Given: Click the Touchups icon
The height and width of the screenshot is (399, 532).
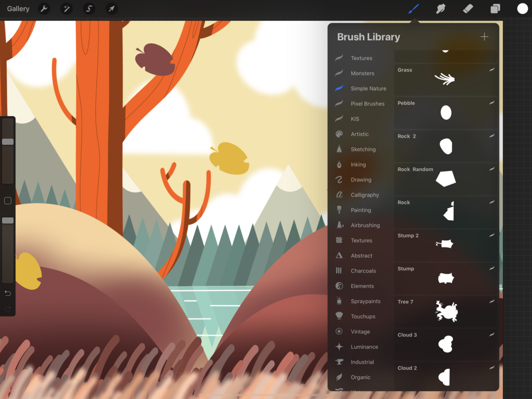Looking at the screenshot, I should coord(339,316).
